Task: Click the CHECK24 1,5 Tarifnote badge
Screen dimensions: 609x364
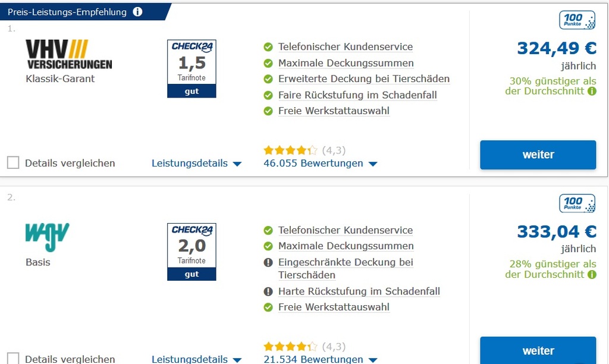Action: coord(192,68)
